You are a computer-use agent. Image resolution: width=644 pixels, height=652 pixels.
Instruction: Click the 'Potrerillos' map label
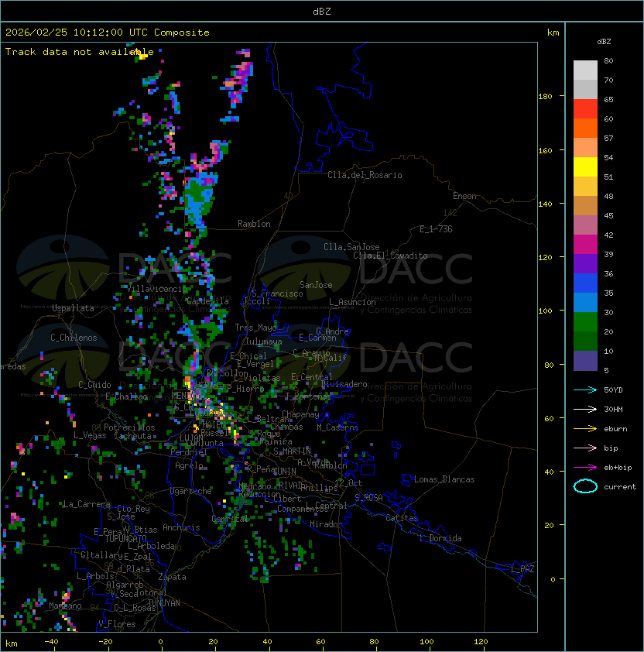129,427
